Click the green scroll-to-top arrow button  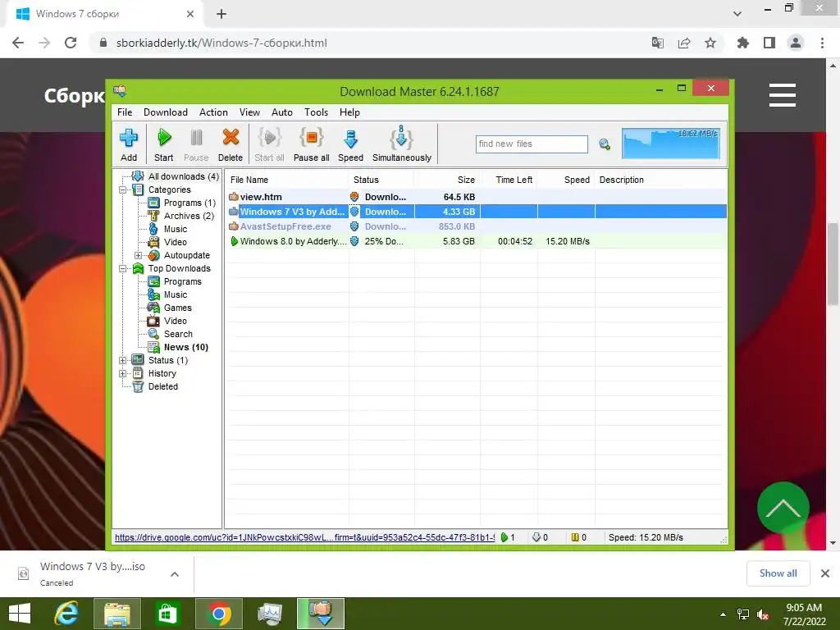point(783,508)
